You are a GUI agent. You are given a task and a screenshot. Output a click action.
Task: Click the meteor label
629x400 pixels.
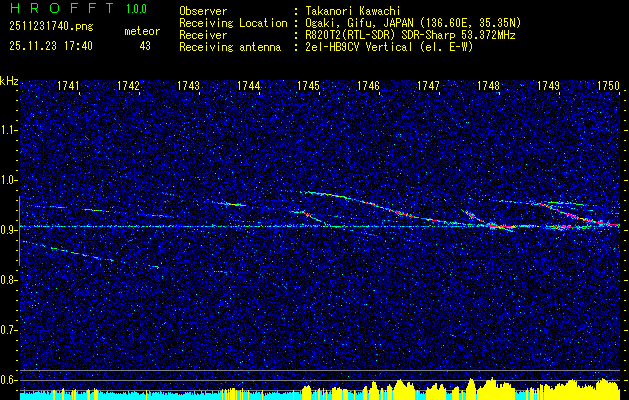click(142, 31)
